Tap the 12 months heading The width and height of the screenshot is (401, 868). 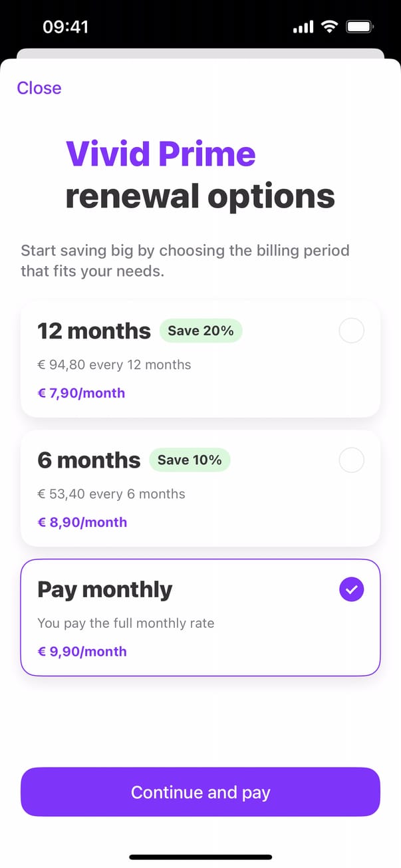click(x=94, y=331)
